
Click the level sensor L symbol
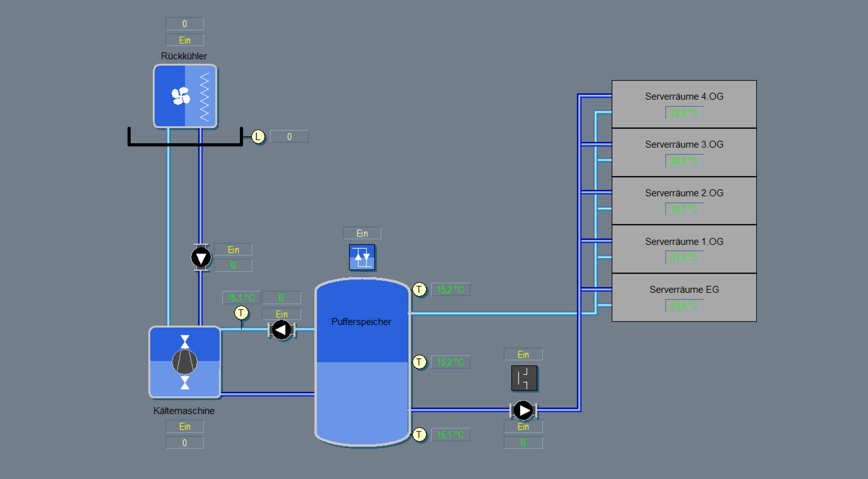pyautogui.click(x=258, y=137)
